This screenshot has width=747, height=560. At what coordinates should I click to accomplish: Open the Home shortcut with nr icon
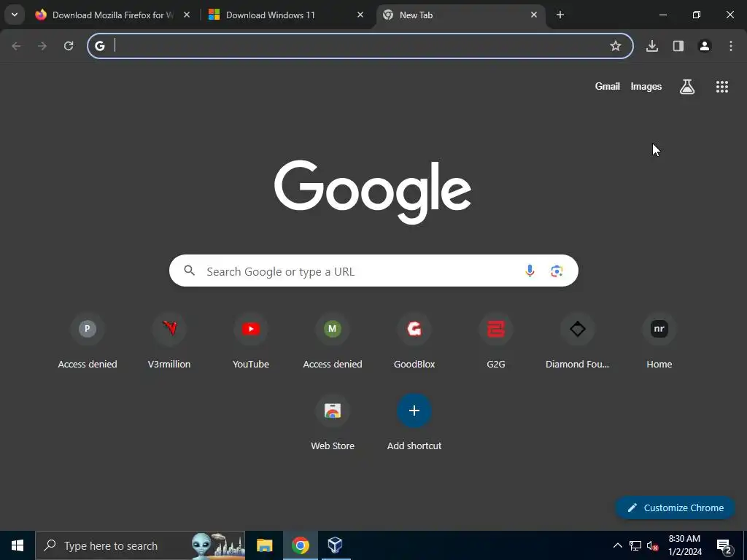pyautogui.click(x=659, y=342)
